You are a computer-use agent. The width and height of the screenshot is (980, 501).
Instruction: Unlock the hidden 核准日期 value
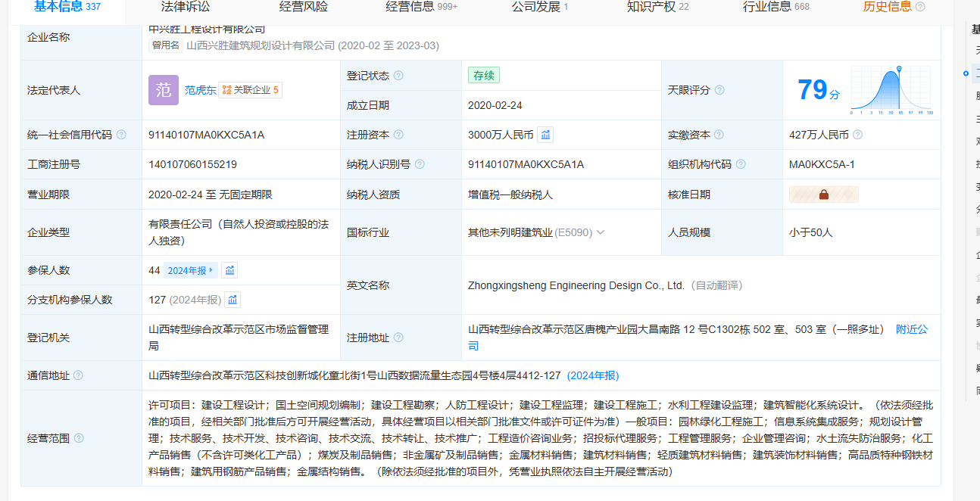824,194
